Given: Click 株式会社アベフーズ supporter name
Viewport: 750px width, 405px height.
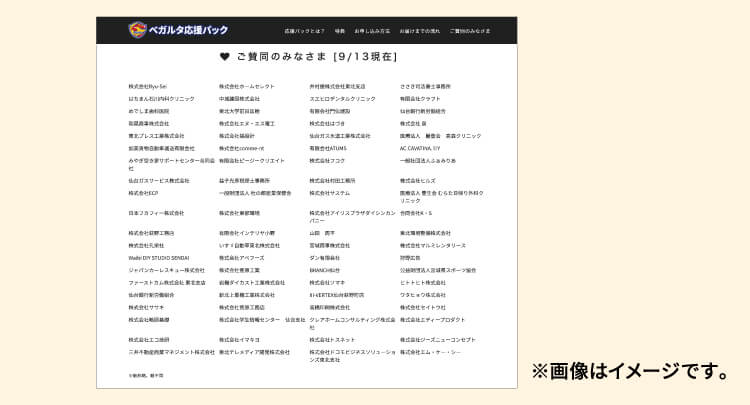Looking at the screenshot, I should point(241,257).
